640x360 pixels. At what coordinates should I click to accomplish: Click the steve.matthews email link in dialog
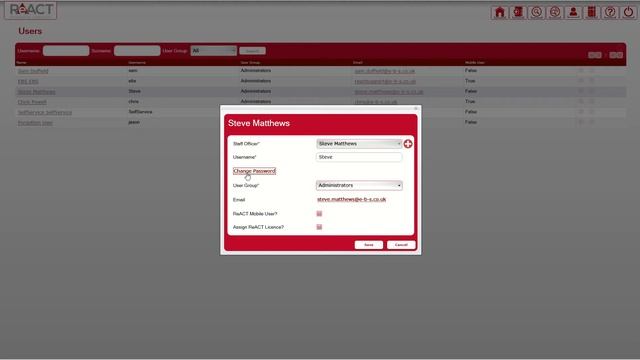[351, 200]
